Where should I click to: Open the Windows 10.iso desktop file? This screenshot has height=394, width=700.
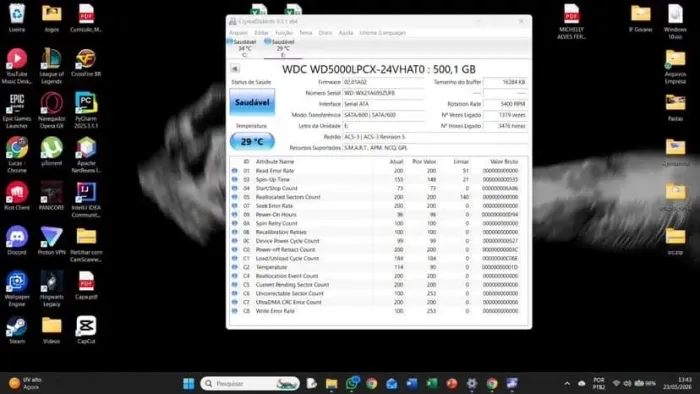point(675,21)
